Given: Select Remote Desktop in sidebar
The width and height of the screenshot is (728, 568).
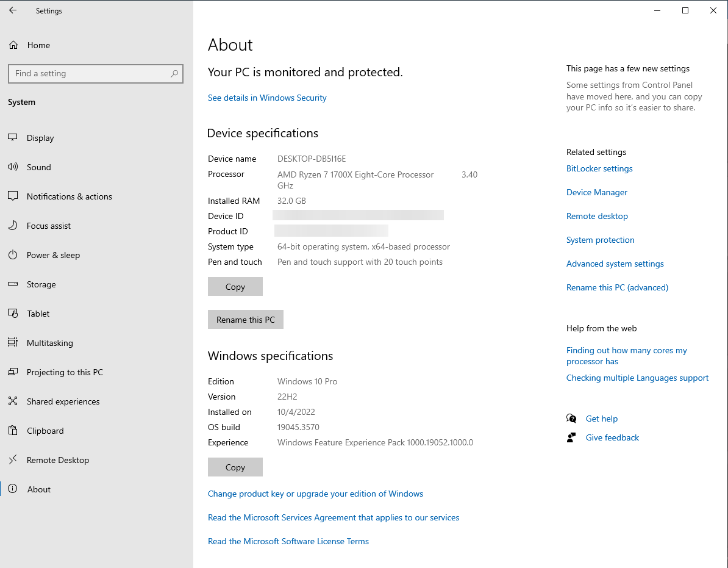Looking at the screenshot, I should click(96, 460).
